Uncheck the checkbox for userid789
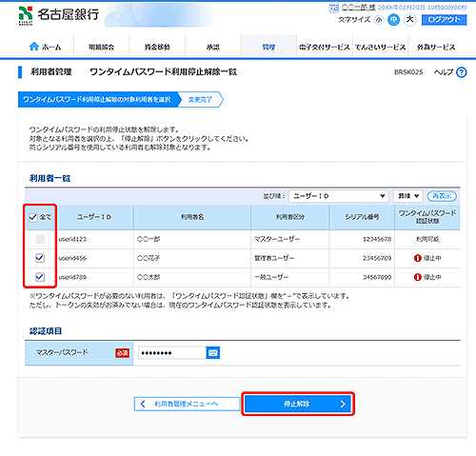This screenshot has width=476, height=456. [x=40, y=277]
